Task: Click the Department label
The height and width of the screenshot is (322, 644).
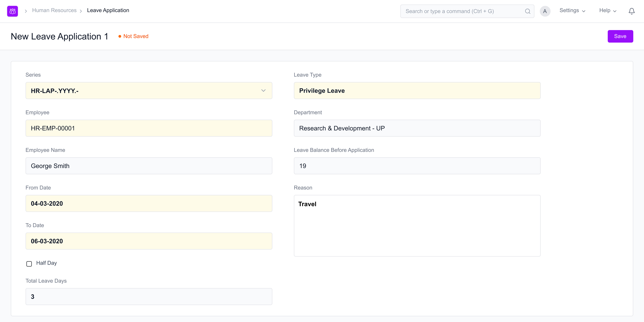Action: click(308, 112)
